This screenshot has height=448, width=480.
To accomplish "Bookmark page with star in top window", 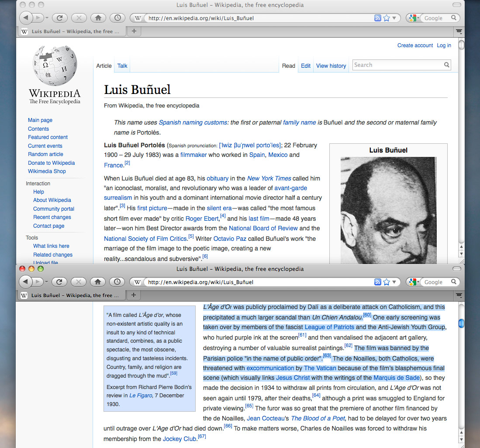I will 387,18.
